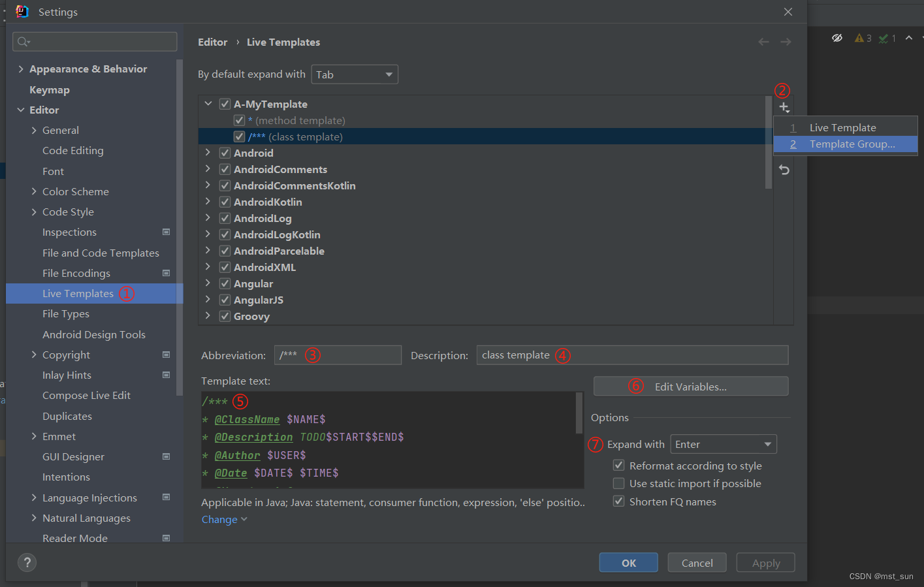
Task: Click the eye reader mode icon in editor window
Action: [837, 38]
